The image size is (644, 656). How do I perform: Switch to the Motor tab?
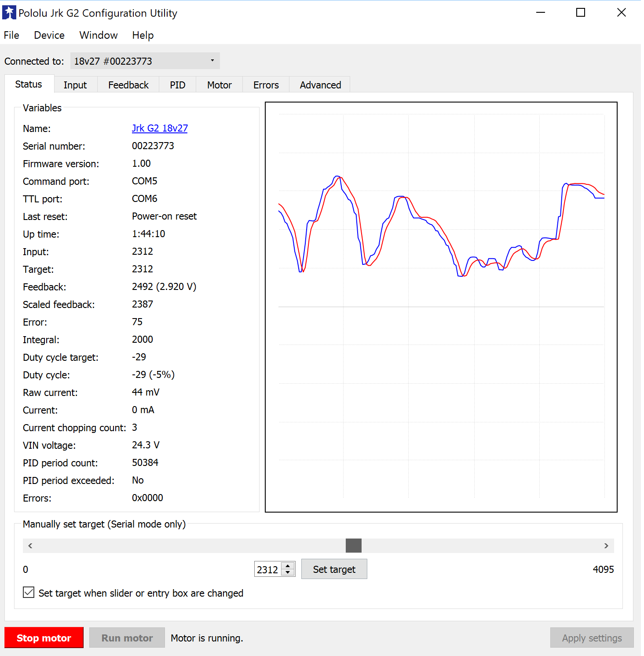tap(219, 84)
